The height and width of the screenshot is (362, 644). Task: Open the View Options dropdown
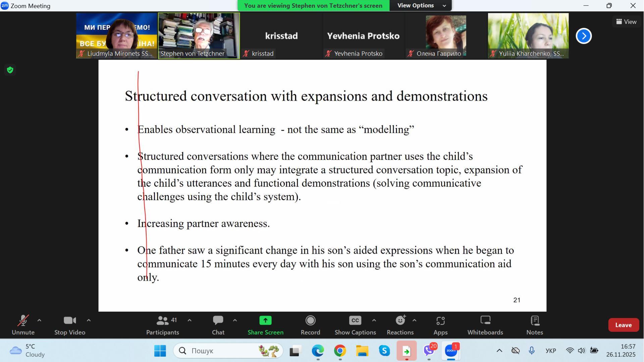[421, 5]
